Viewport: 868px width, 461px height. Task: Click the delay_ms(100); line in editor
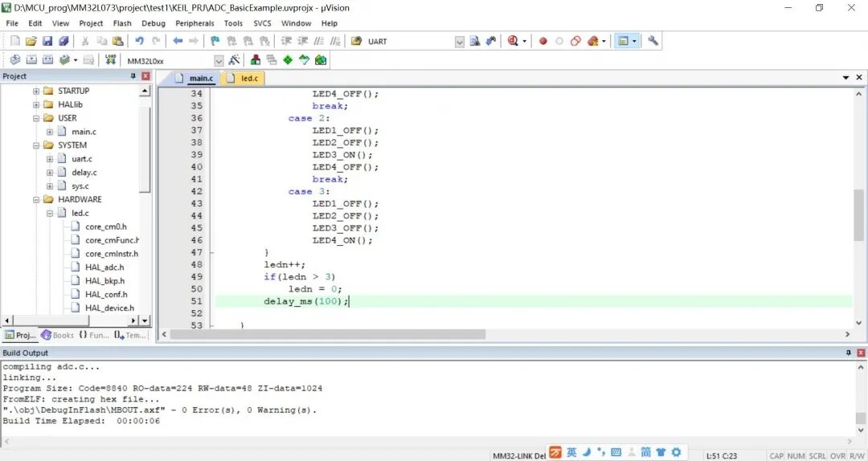[306, 301]
